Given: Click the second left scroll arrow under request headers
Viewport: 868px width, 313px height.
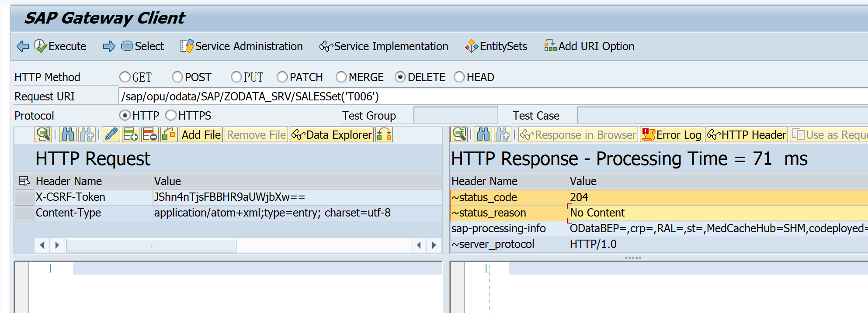Looking at the screenshot, I should 419,245.
